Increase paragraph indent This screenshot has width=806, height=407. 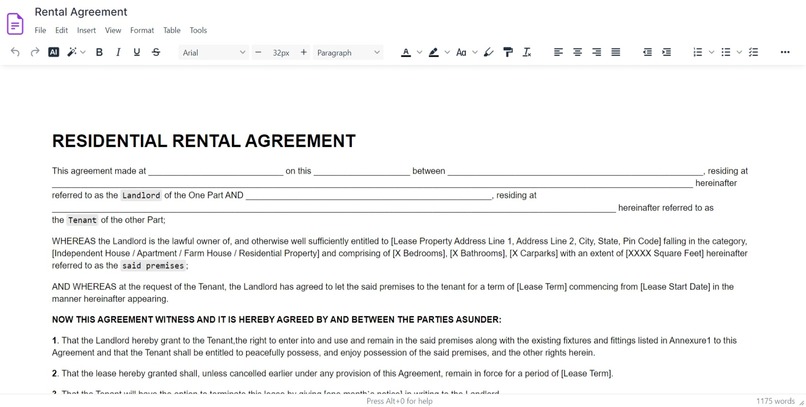click(667, 52)
